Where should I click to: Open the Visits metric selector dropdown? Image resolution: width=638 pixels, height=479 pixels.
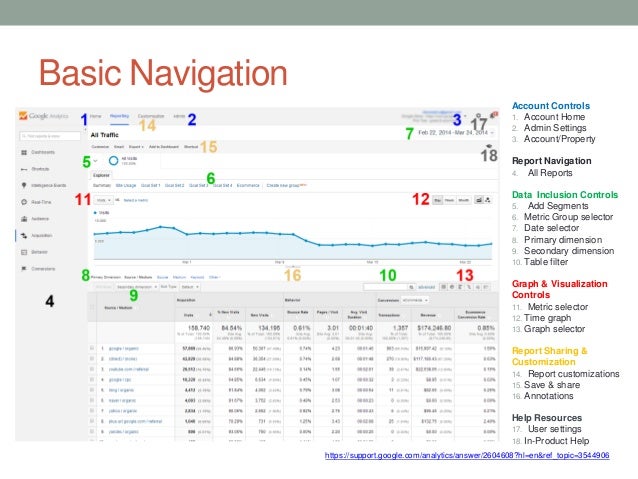[104, 200]
